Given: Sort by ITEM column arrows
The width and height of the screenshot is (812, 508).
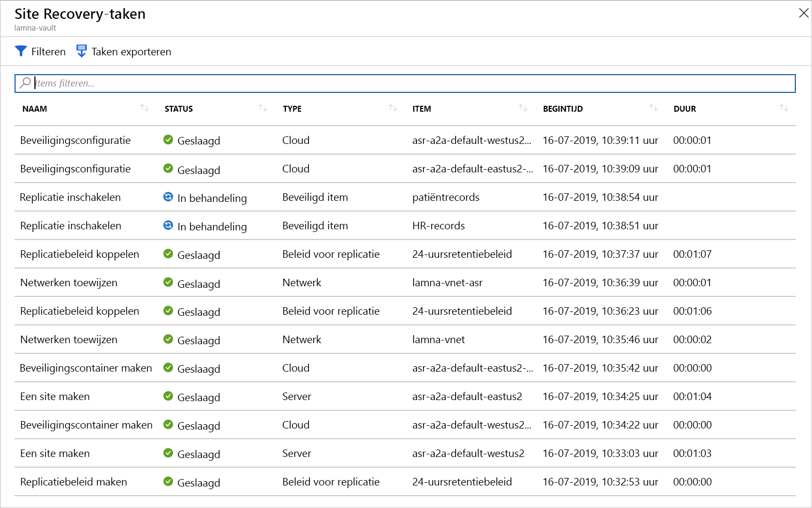Looking at the screenshot, I should tap(523, 108).
